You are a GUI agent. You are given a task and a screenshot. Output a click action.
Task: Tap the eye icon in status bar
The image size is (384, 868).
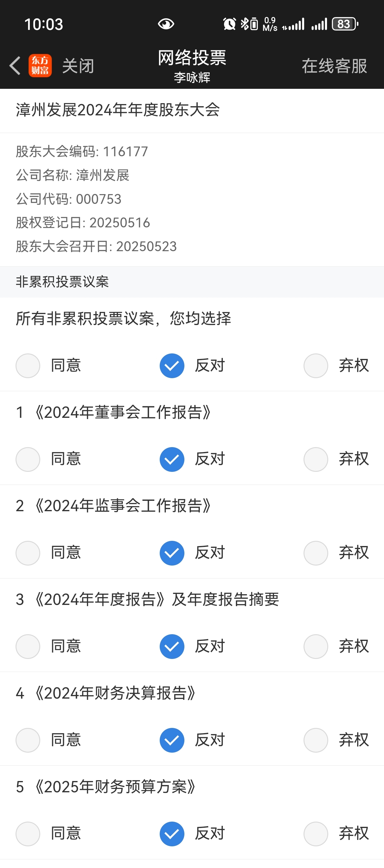pos(166,24)
